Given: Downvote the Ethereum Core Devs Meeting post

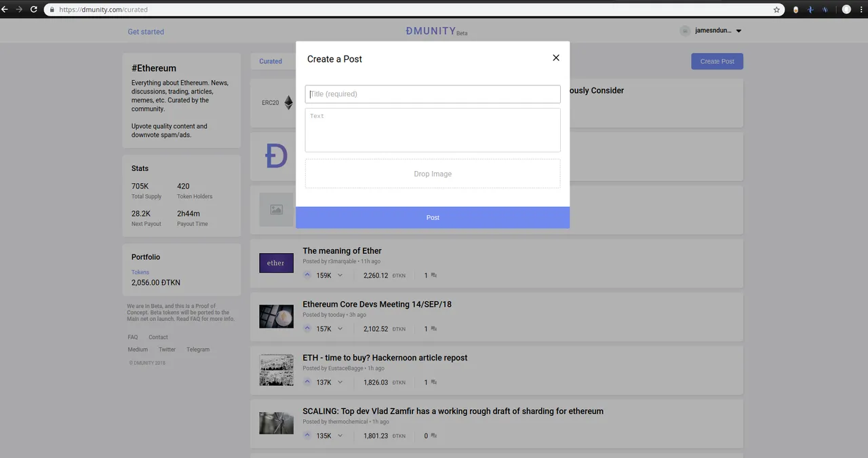Looking at the screenshot, I should (x=340, y=329).
